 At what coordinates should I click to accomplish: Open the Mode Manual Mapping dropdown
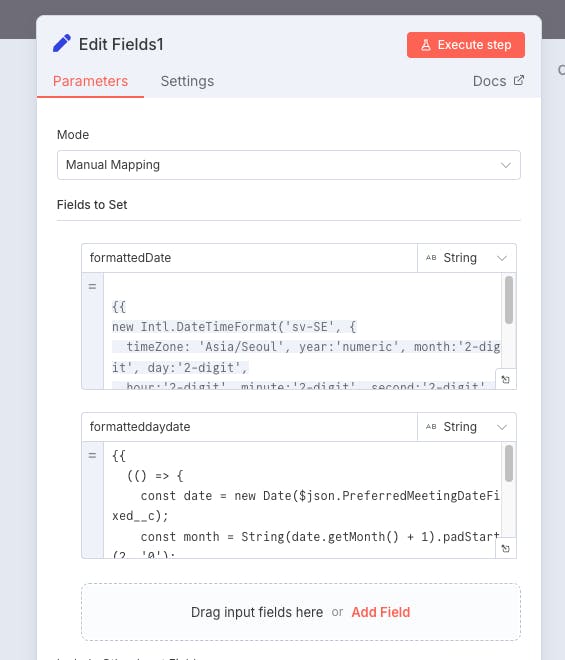pos(288,165)
